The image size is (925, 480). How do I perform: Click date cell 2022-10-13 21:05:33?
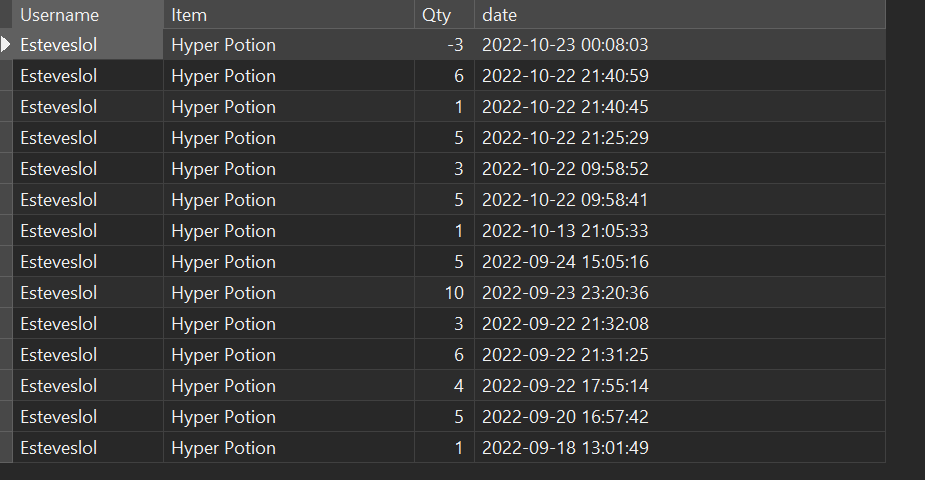(x=680, y=231)
